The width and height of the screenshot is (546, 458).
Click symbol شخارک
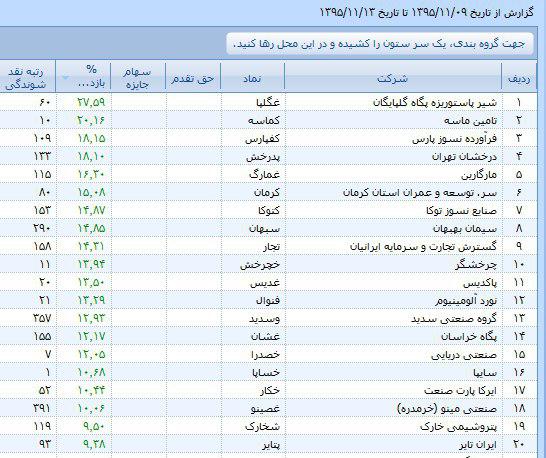[x=262, y=426]
